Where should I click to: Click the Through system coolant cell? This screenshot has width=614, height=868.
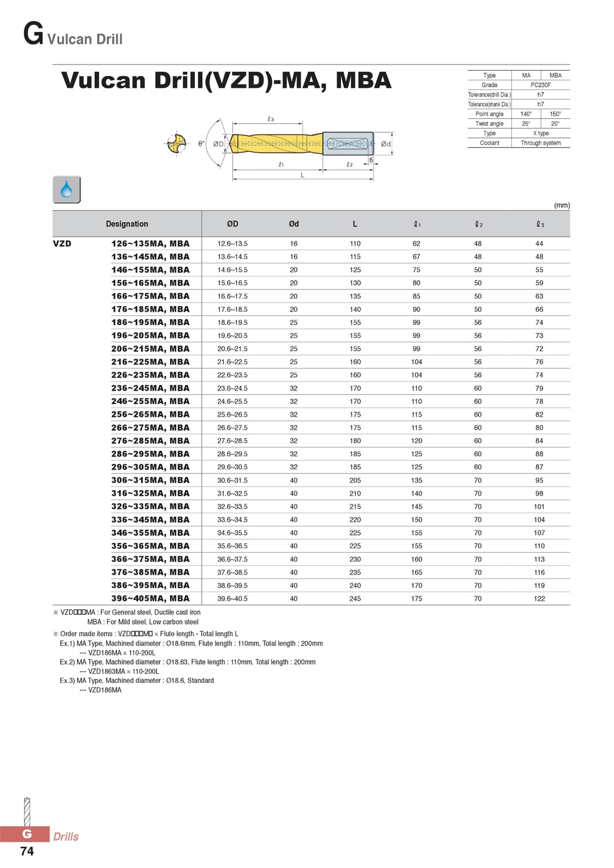pyautogui.click(x=541, y=143)
